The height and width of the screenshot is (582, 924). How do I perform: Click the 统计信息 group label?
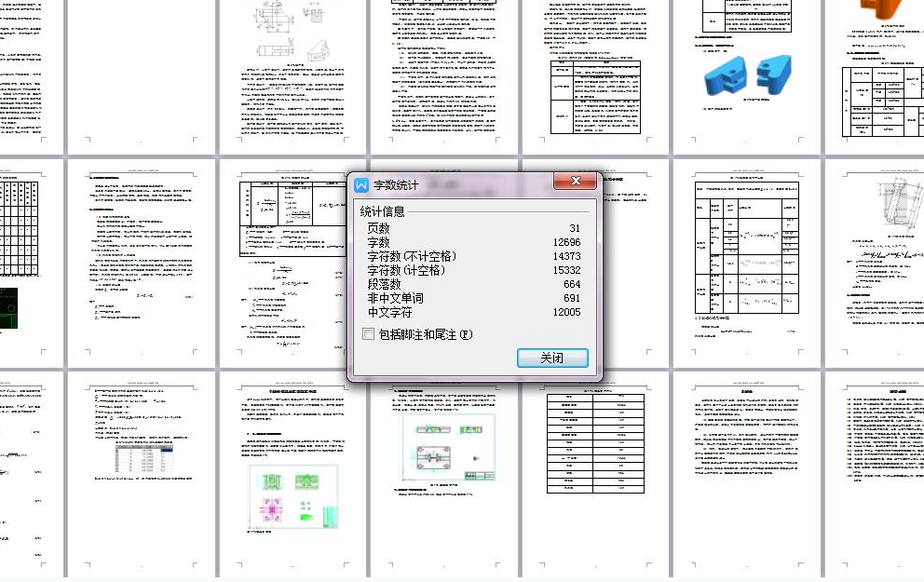[383, 211]
